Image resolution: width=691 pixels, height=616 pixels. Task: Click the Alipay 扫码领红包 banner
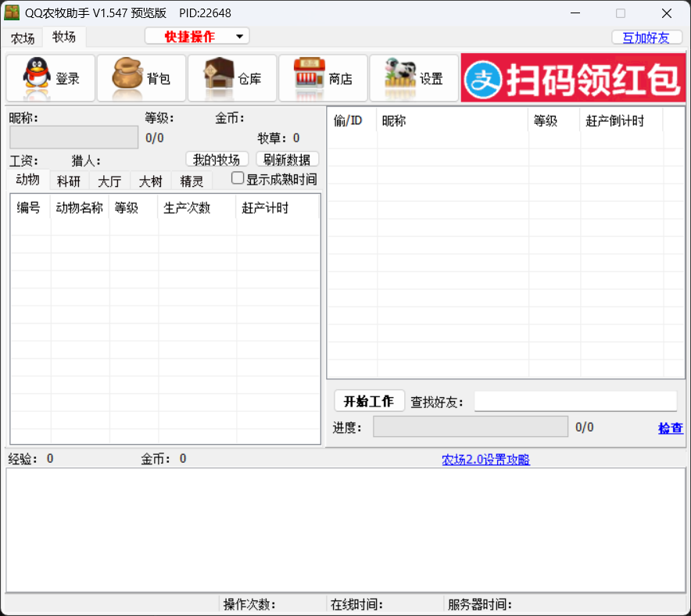click(573, 77)
